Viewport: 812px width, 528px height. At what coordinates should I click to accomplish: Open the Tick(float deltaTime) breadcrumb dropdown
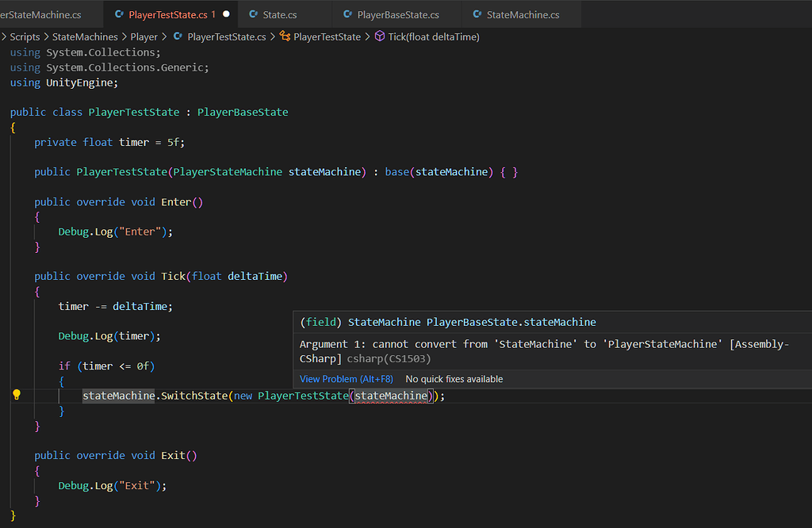coord(435,36)
